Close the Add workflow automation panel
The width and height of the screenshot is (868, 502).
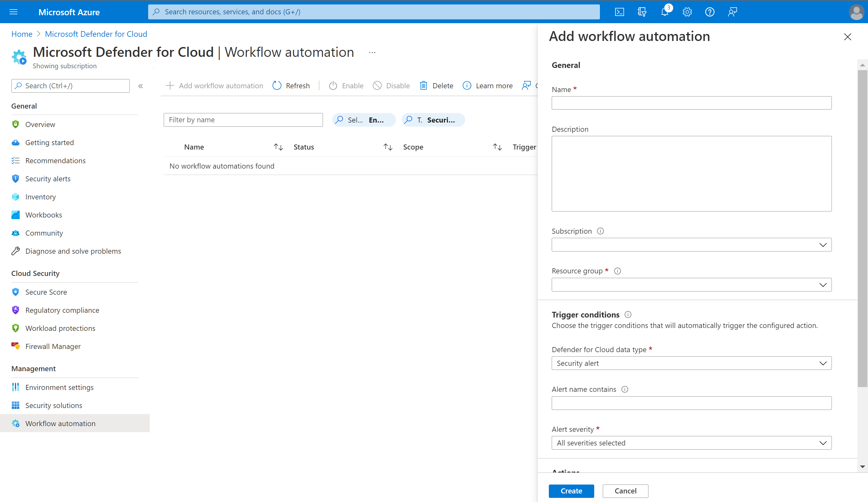pyautogui.click(x=848, y=37)
